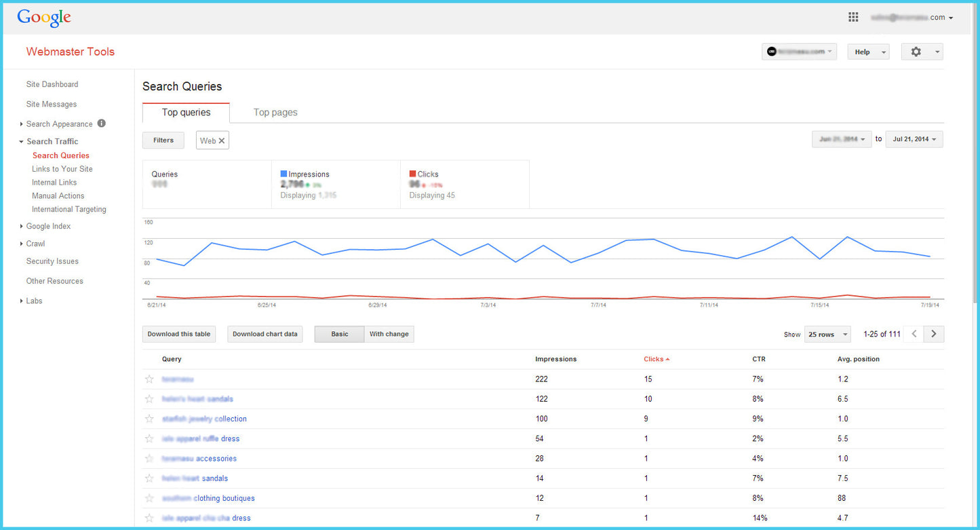Remove the Web filter using X
Screen dimensions: 980x530
point(222,140)
